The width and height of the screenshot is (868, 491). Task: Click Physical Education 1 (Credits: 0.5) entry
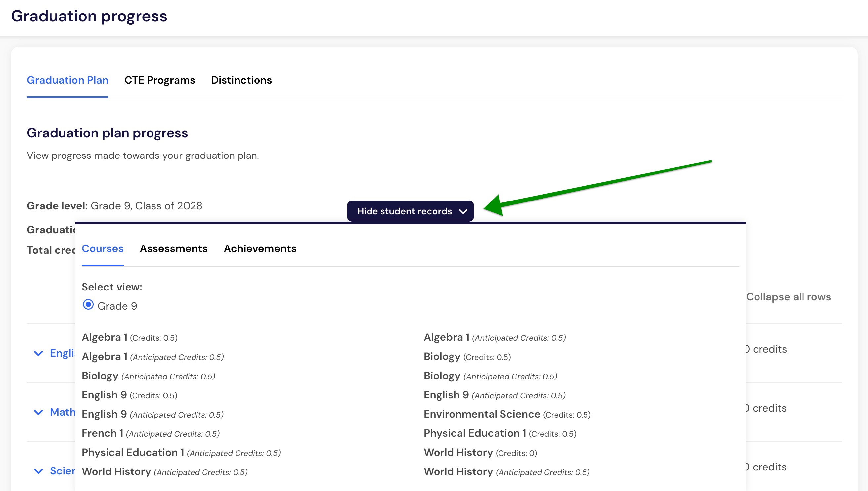pos(500,433)
